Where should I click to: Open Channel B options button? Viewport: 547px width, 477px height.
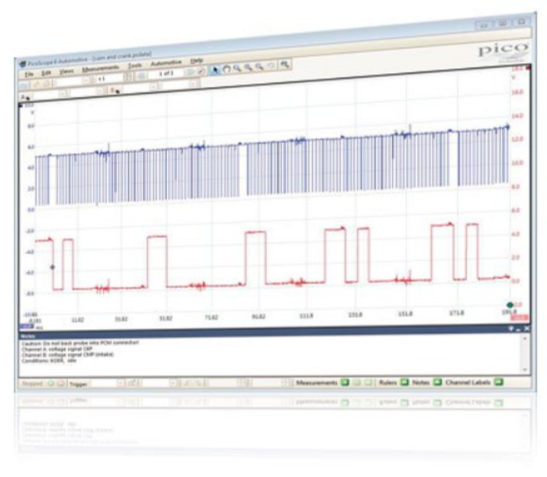115,91
